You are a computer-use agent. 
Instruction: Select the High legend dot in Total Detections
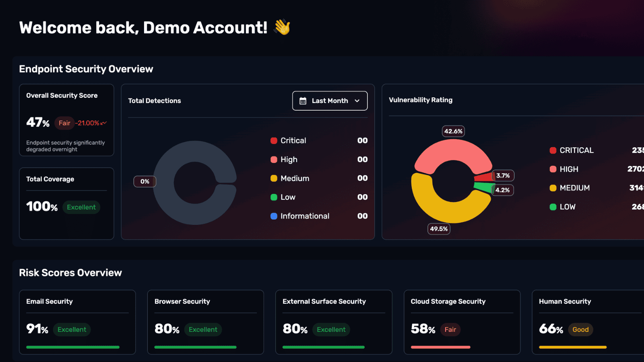274,160
